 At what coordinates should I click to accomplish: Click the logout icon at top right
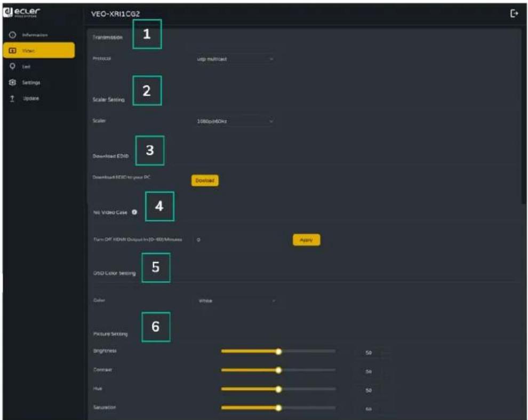click(x=514, y=13)
